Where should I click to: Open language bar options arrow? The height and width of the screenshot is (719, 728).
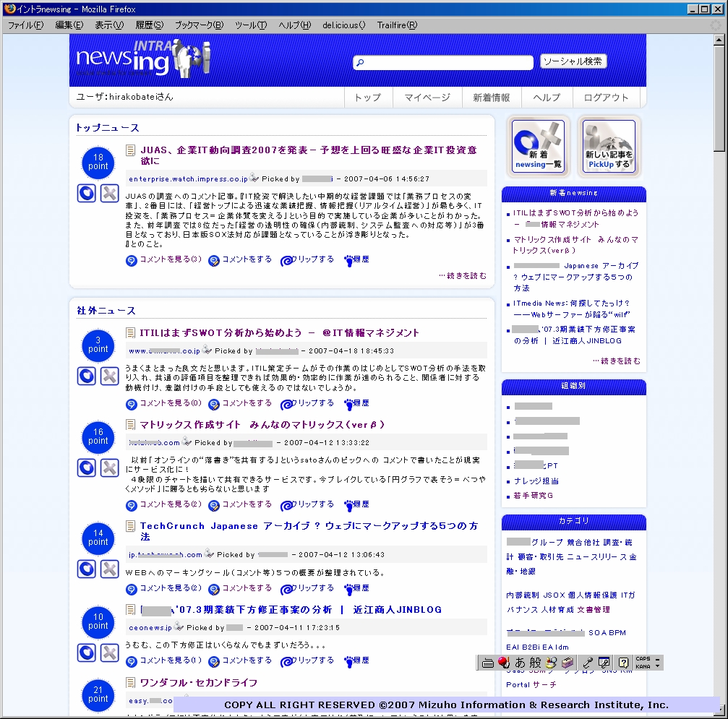pos(657,666)
